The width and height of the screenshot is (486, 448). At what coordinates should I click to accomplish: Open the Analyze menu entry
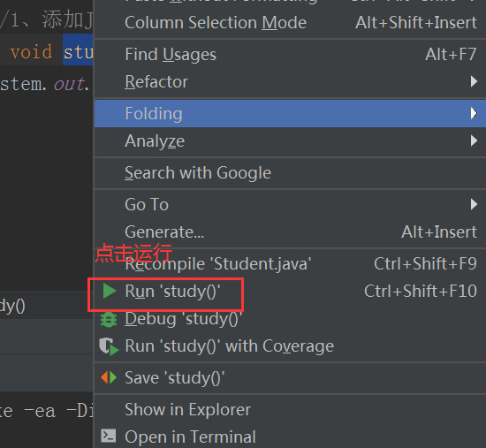click(290, 141)
